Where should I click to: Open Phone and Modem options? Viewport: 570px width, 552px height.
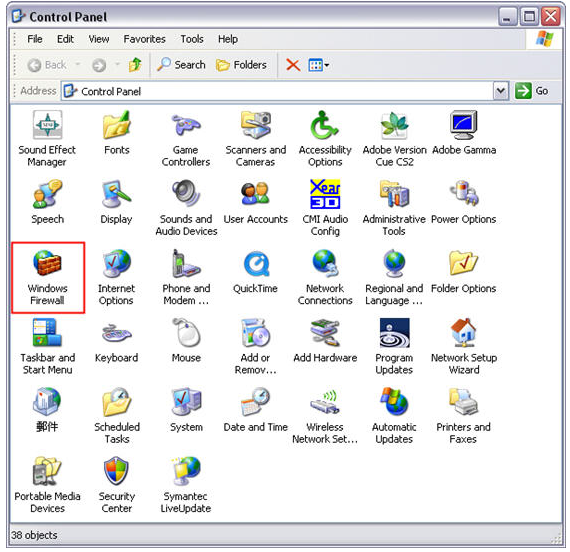[186, 277]
